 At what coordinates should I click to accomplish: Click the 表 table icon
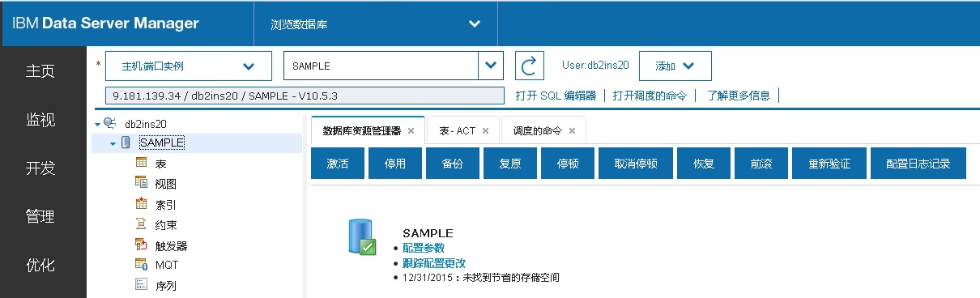click(x=141, y=163)
